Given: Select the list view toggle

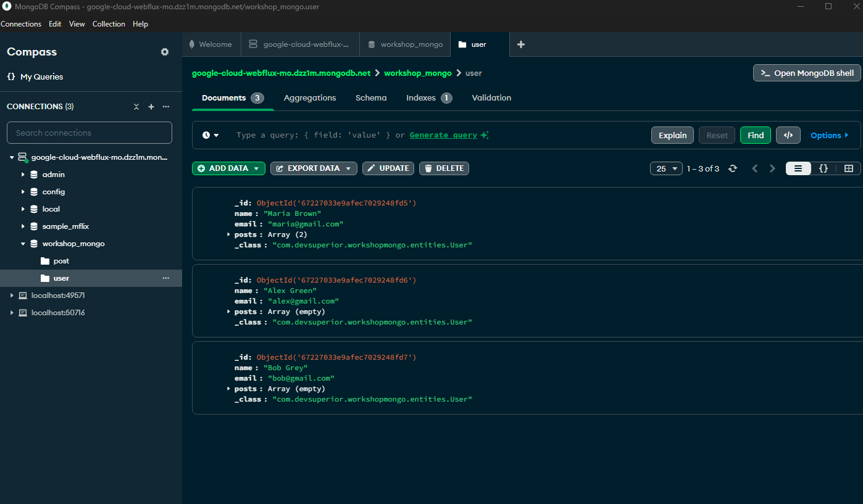Looking at the screenshot, I should tap(798, 168).
